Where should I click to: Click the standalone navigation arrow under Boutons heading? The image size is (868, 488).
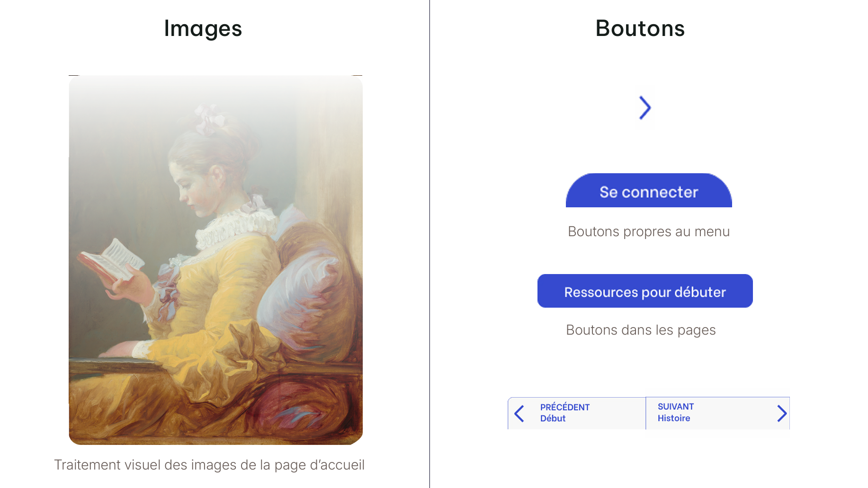pyautogui.click(x=645, y=108)
